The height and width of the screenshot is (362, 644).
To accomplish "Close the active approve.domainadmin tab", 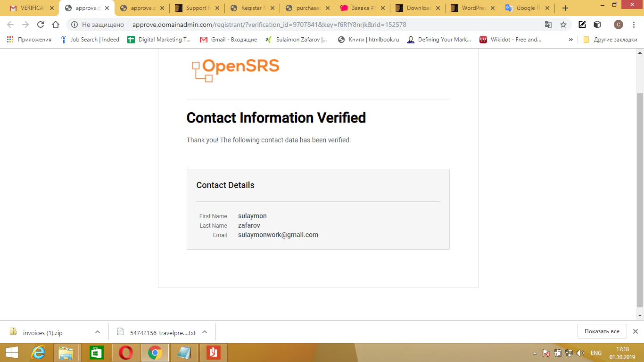I will coord(107,8).
